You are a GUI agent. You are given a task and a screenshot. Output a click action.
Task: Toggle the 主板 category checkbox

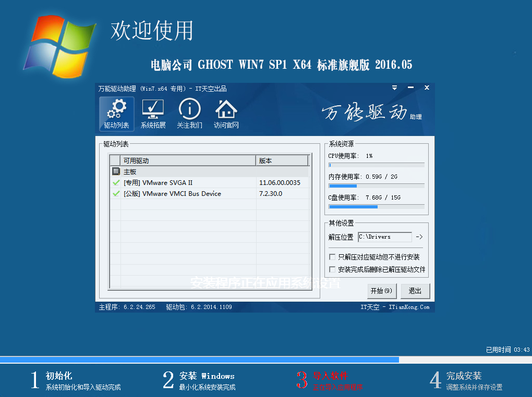tap(116, 171)
